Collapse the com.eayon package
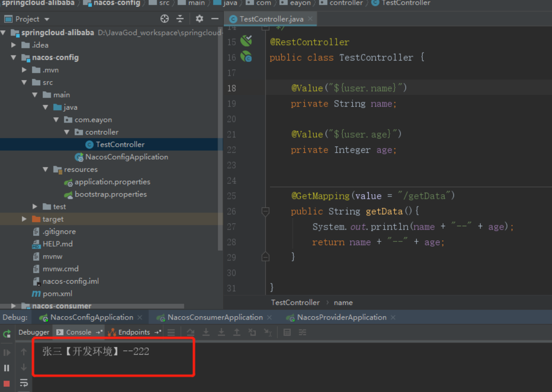Image resolution: width=552 pixels, height=392 pixels. pos(56,120)
